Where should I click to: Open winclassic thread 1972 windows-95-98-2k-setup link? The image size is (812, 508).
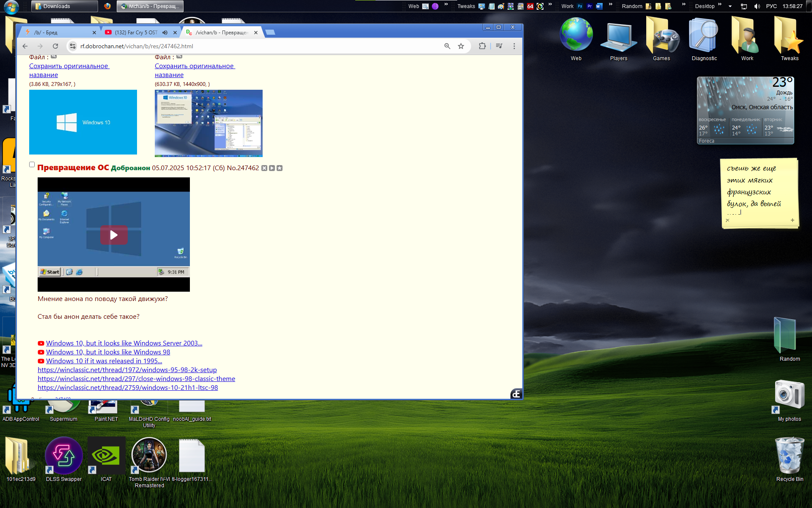click(127, 370)
